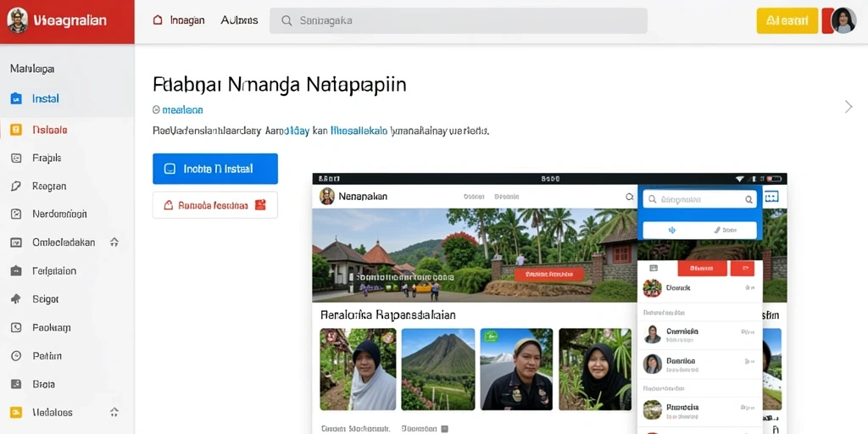The image size is (868, 434).
Task: Click the Matulagai sidebar heading
Action: pyautogui.click(x=32, y=70)
